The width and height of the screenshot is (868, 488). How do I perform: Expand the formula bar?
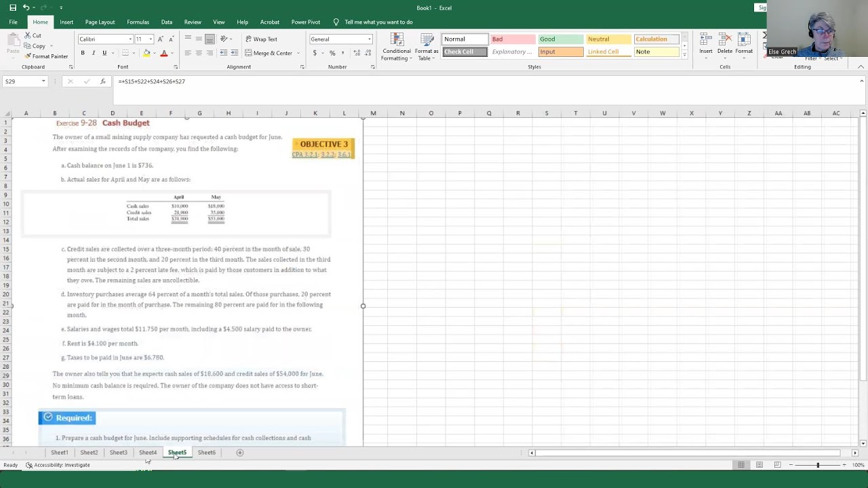point(861,81)
